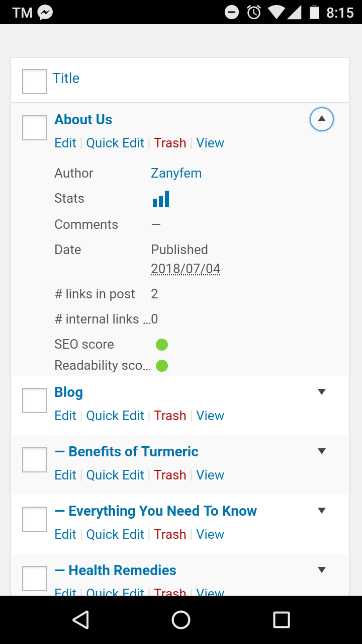This screenshot has height=644, width=362.
Task: Open the Health Remedies page title
Action: [x=122, y=571]
